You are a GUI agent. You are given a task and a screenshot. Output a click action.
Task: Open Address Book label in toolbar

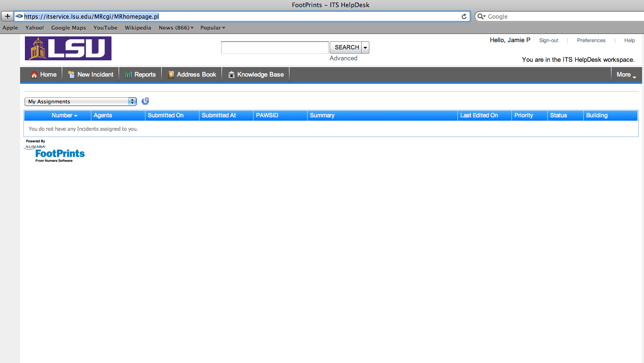(x=197, y=75)
